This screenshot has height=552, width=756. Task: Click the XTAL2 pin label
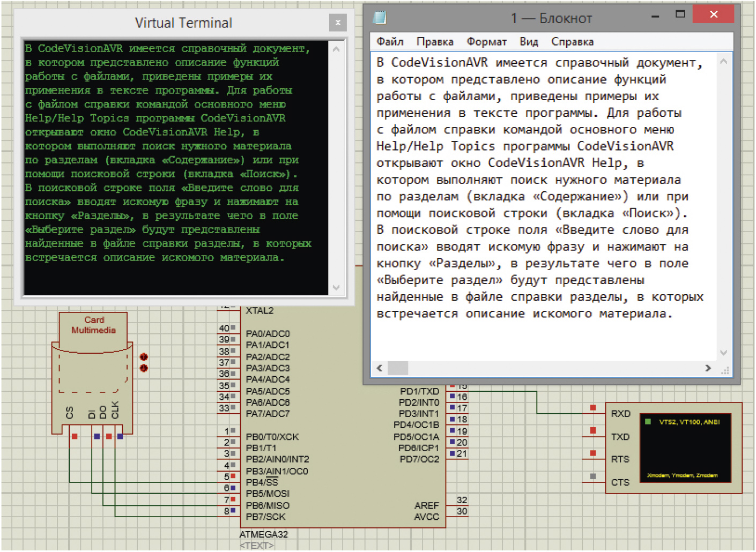click(260, 311)
